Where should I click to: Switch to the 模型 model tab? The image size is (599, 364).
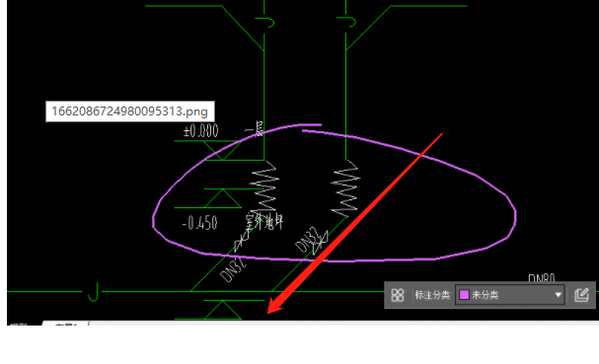coord(19,325)
